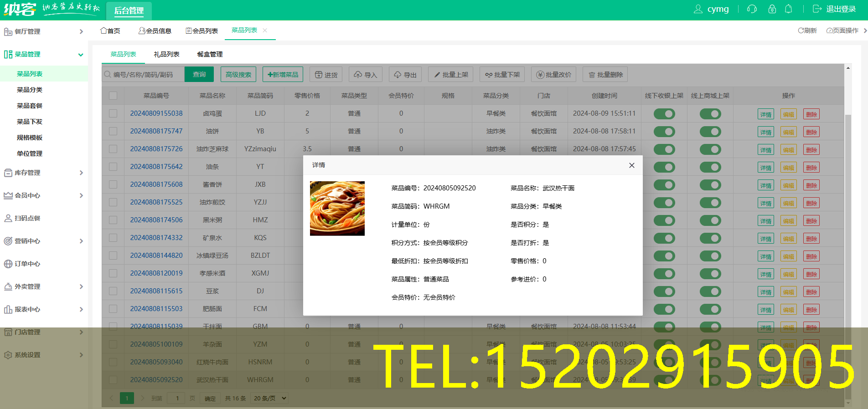
Task: Expand the 会员中心 menu chevron
Action: (x=81, y=195)
